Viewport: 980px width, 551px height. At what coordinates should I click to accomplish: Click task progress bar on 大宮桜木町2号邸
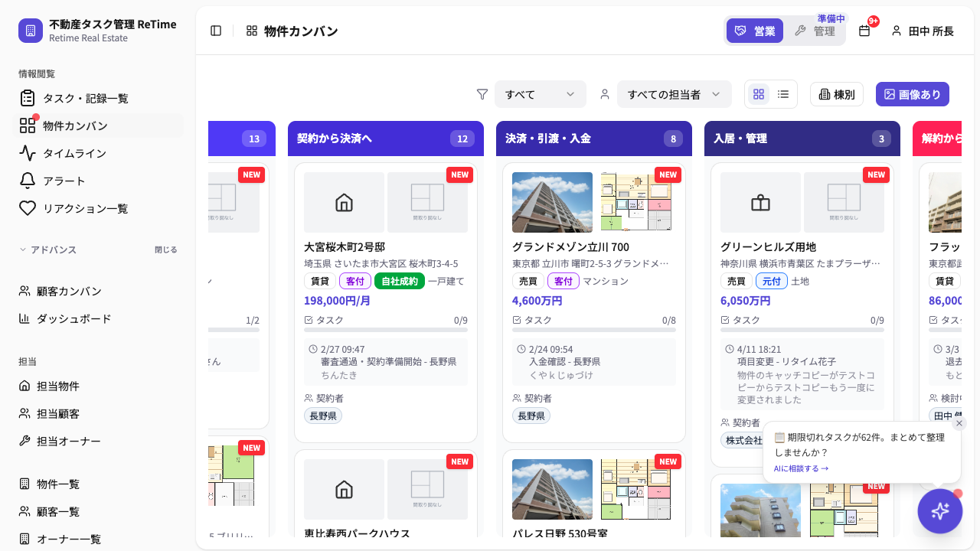pos(386,330)
